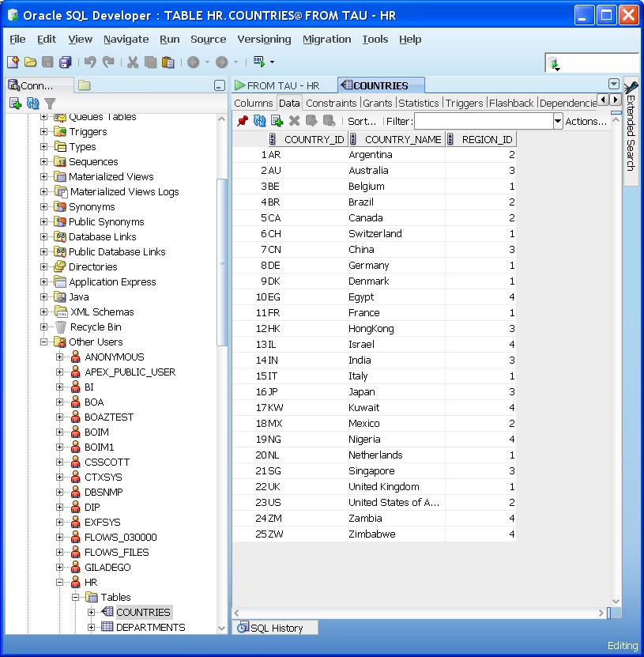Click the Save toolbar icon
Image resolution: width=644 pixels, height=657 pixels.
click(47, 62)
